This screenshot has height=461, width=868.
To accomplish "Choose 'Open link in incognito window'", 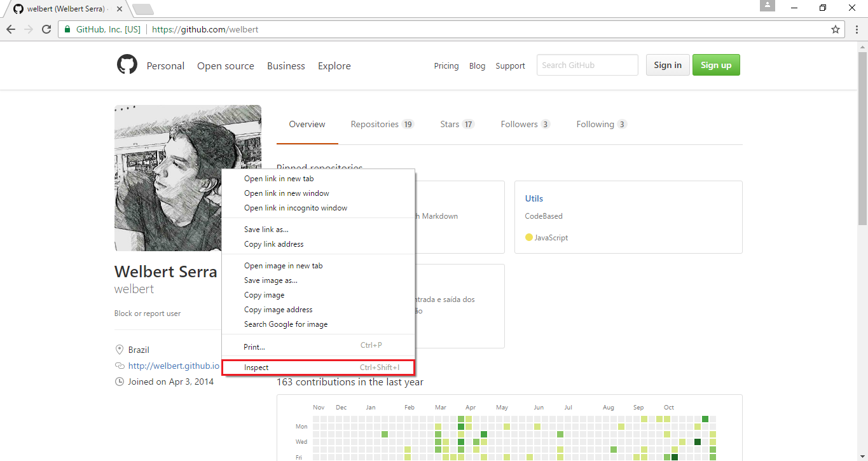I will coord(318,208).
